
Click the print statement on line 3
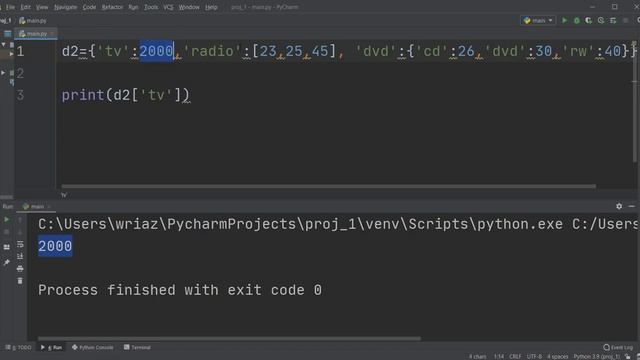tap(125, 96)
